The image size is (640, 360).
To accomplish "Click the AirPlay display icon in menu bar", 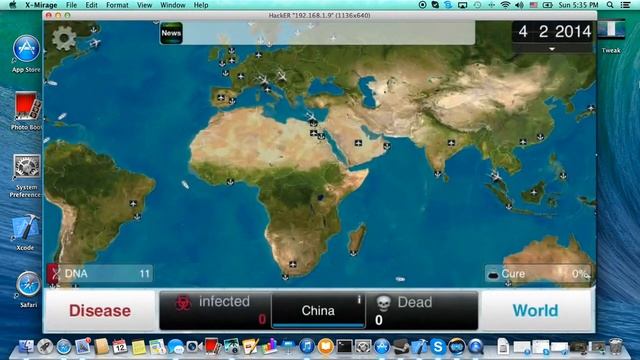I will tap(462, 5).
